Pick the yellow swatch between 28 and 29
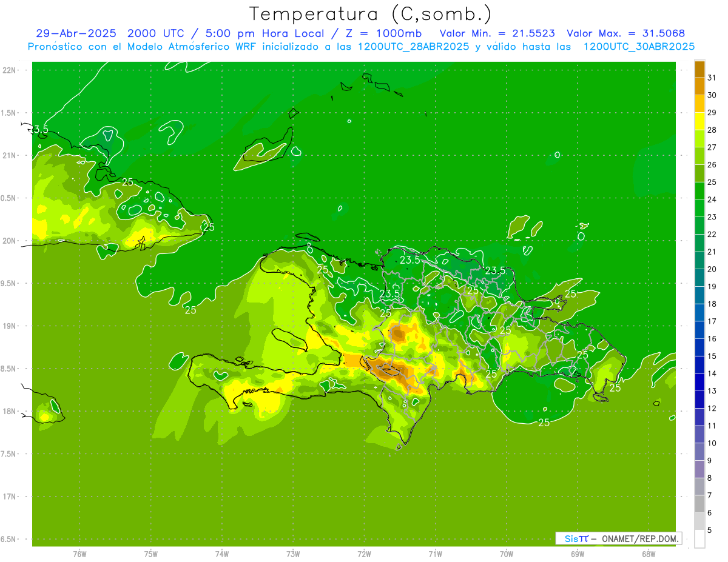The height and width of the screenshot is (562, 728). 700,122
